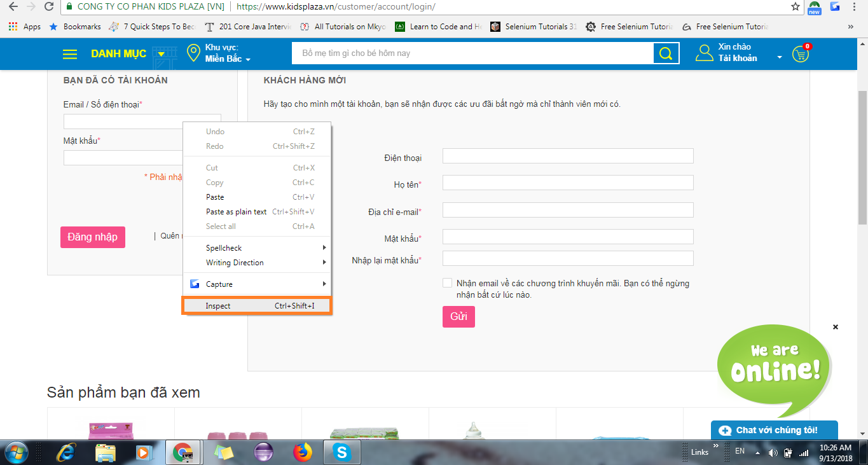Click the blue capture extension icon
Image resolution: width=868 pixels, height=465 pixels.
tap(835, 6)
